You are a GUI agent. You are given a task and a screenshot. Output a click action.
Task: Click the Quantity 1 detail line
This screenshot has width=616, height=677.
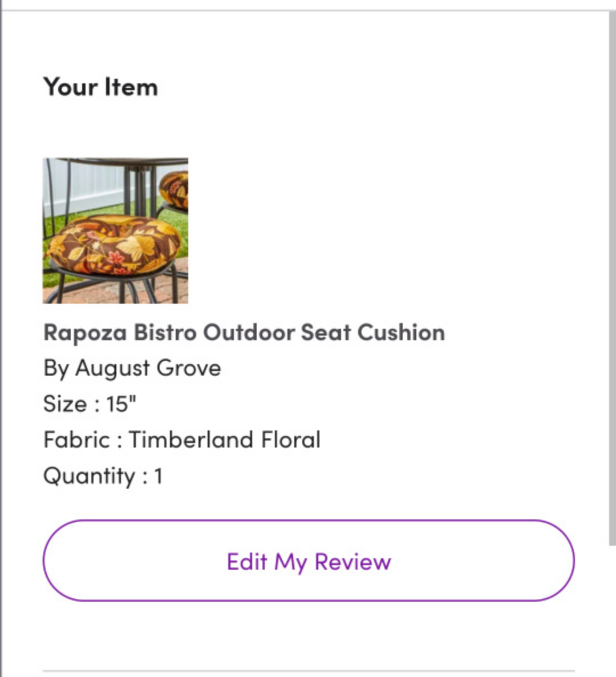[103, 476]
